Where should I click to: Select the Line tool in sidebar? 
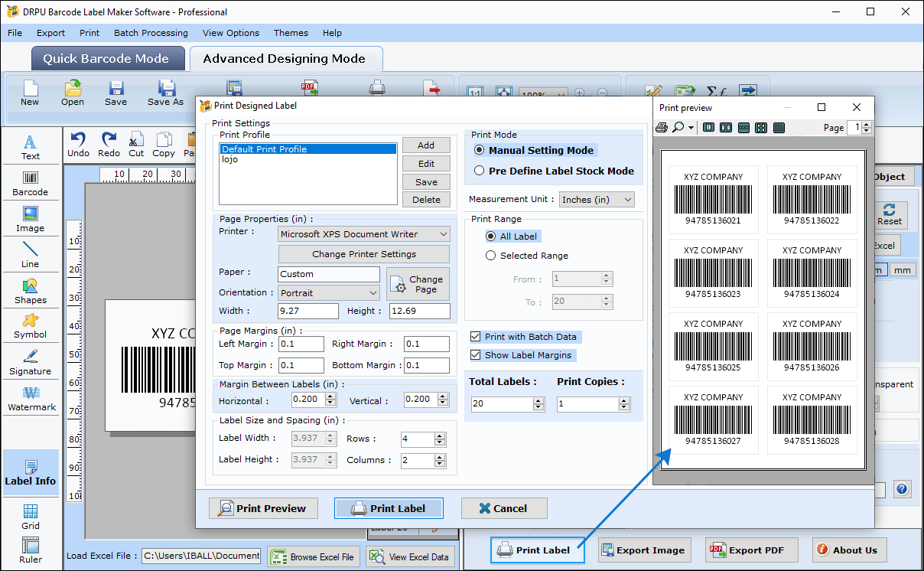[x=31, y=255]
